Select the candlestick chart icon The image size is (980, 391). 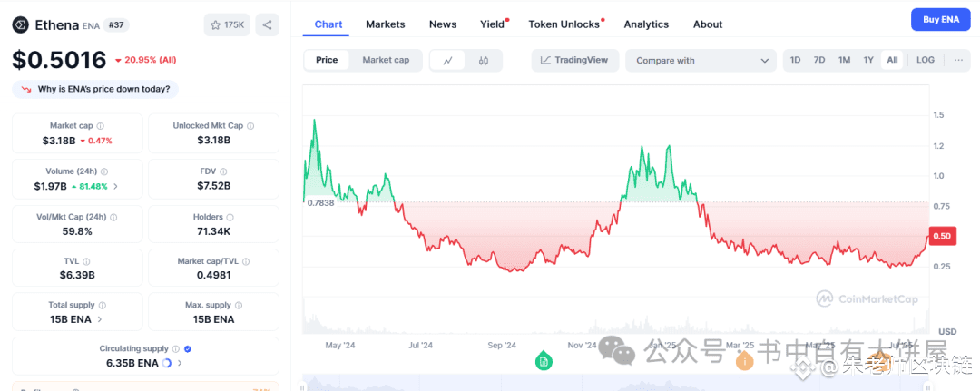483,61
